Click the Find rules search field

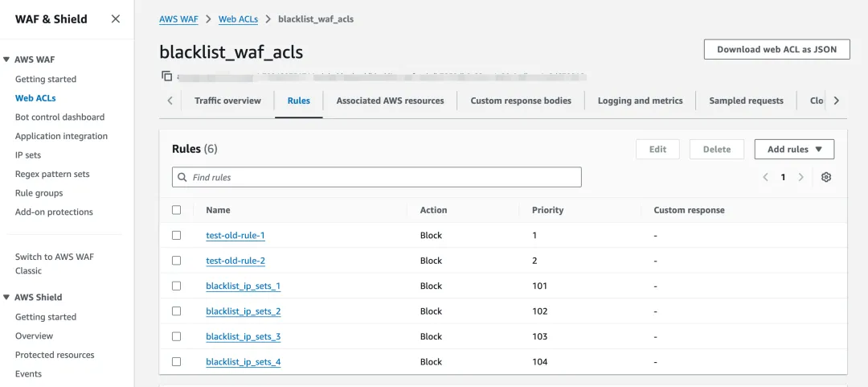tap(376, 177)
